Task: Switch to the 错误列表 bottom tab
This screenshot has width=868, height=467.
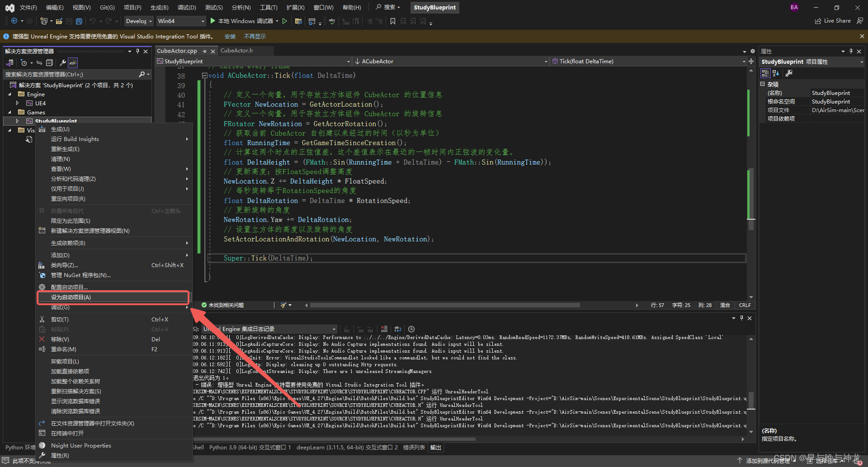Action: point(414,447)
